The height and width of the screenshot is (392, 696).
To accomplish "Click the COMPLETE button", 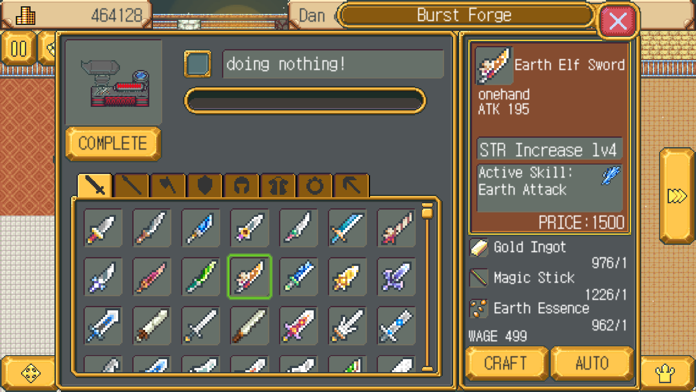I will pos(113,143).
